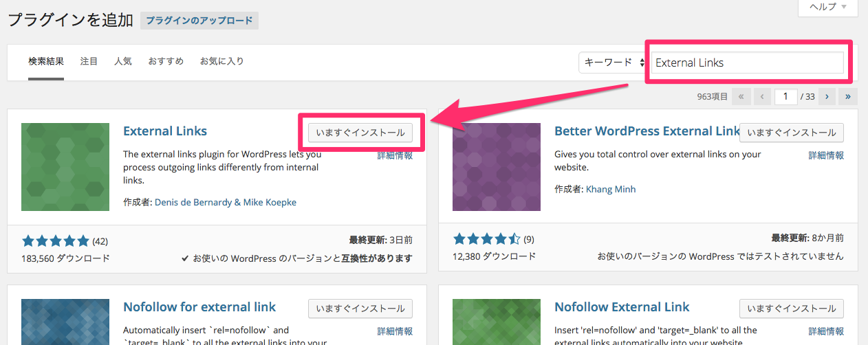Click the (42) rating count
868x345 pixels.
tap(100, 241)
